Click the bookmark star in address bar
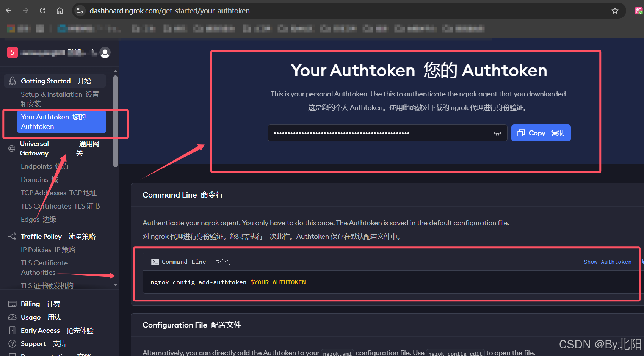This screenshot has height=356, width=644. pyautogui.click(x=615, y=10)
